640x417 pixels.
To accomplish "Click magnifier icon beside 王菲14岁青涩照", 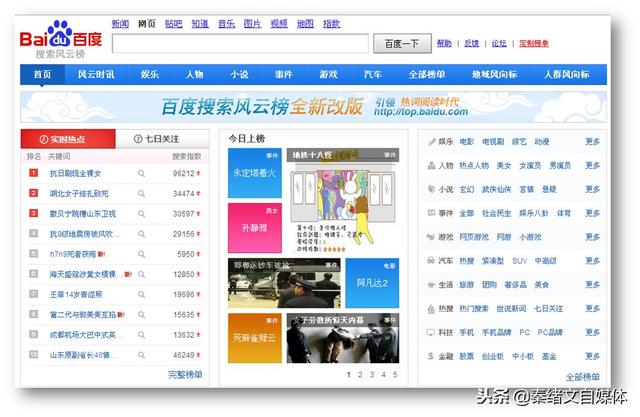I will click(141, 294).
